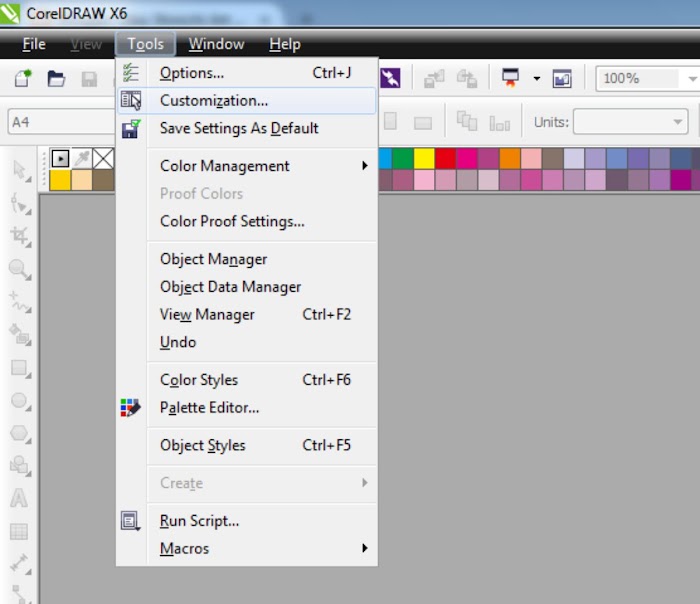Pick the orange swatch in top palette row

pos(510,158)
